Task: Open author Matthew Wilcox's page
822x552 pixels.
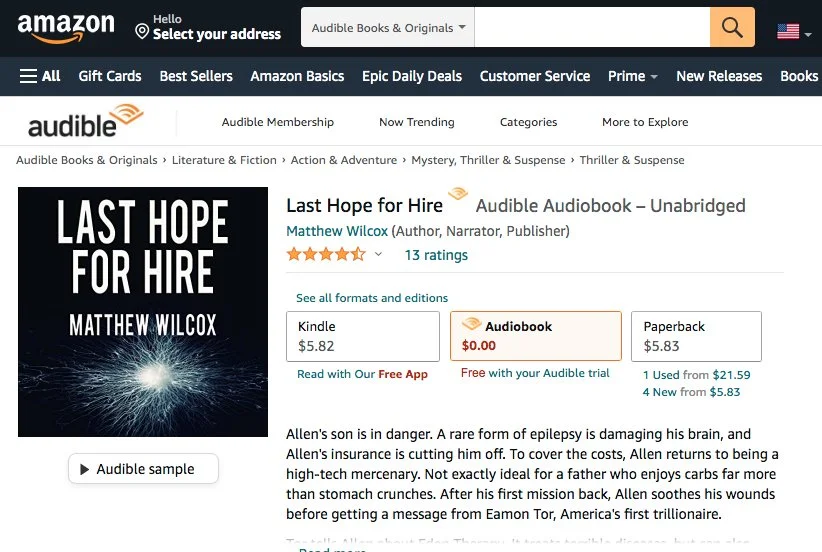Action: click(337, 231)
